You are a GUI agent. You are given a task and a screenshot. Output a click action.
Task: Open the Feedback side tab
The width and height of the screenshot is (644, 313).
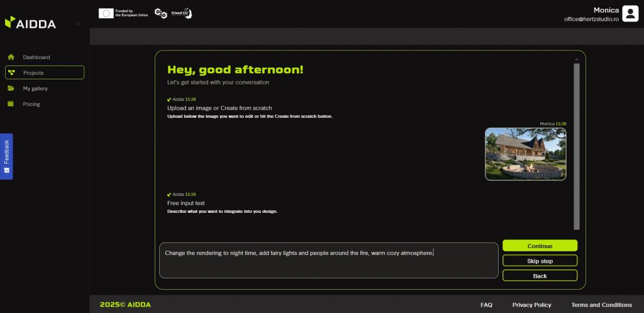[x=6, y=156]
